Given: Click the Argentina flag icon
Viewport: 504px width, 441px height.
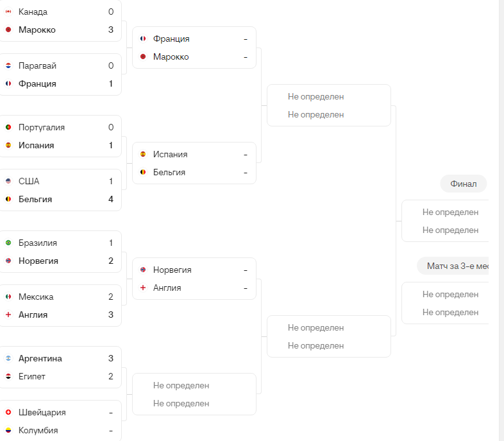Looking at the screenshot, I should coord(8,358).
